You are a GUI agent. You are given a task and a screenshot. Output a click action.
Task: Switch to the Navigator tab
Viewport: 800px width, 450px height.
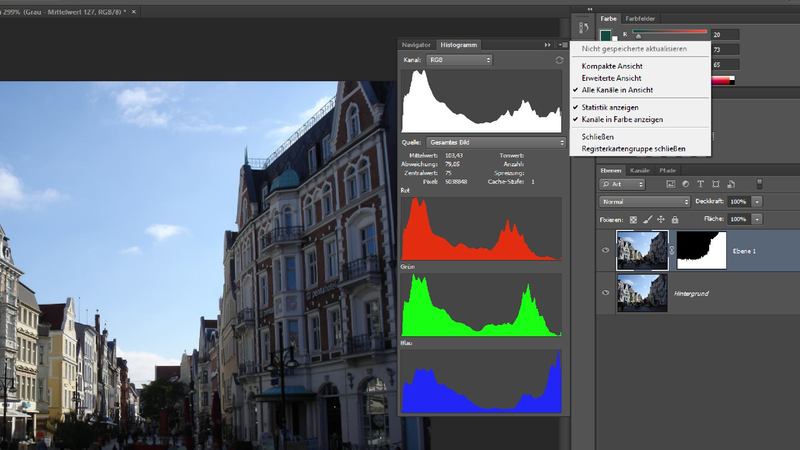[416, 45]
